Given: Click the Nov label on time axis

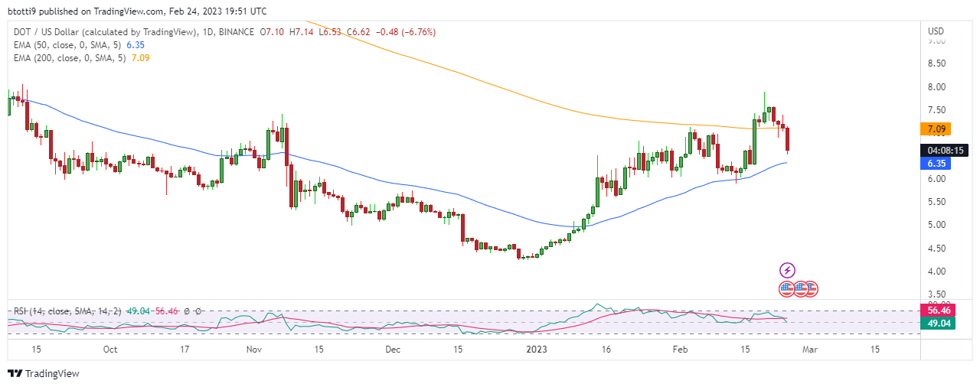Looking at the screenshot, I should click(255, 349).
